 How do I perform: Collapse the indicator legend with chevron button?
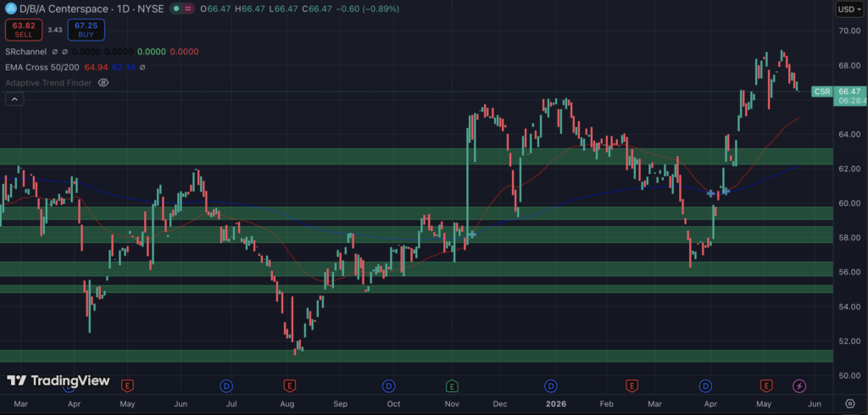click(14, 100)
